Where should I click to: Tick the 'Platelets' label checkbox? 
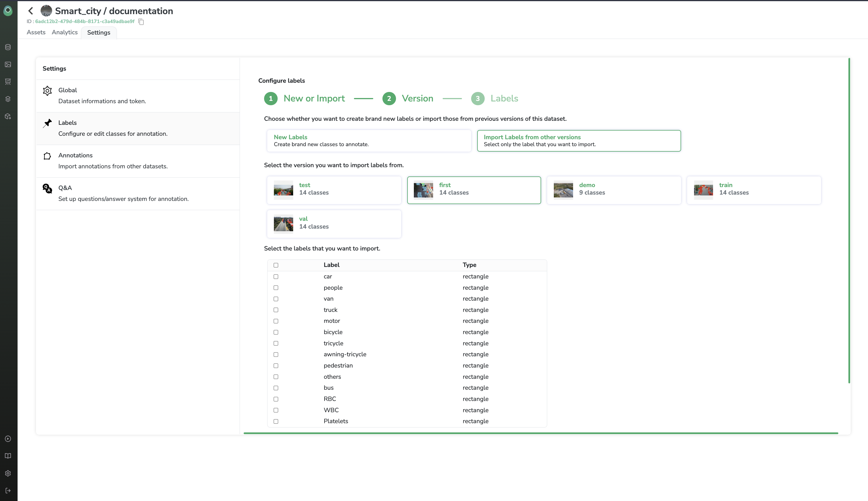pos(276,421)
